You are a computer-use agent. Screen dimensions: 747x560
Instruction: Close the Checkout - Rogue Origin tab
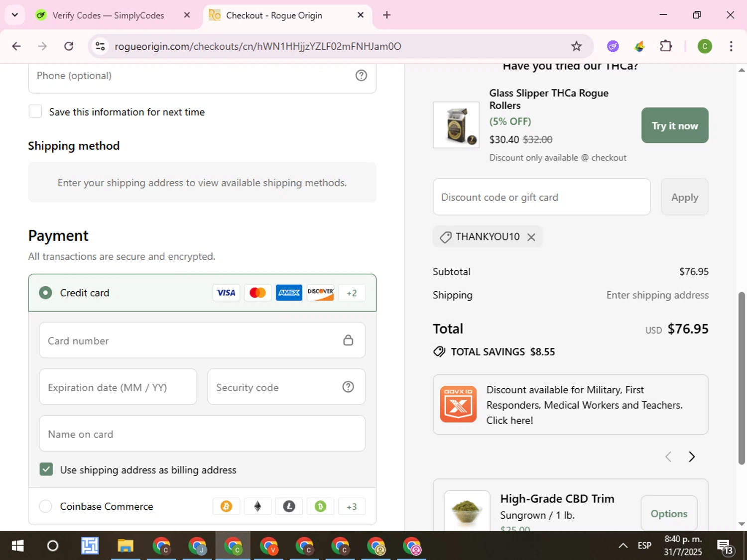tap(361, 15)
